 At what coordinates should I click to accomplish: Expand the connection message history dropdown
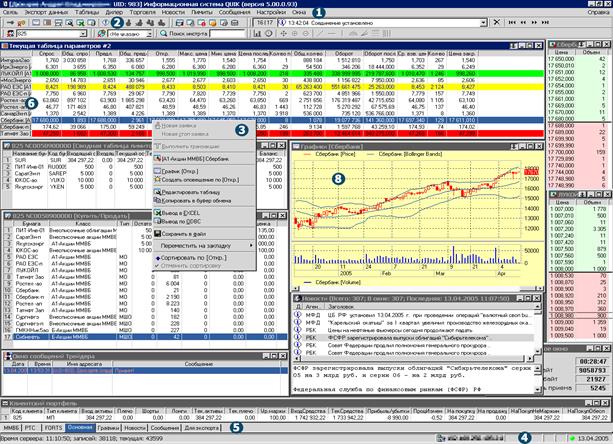[484, 23]
